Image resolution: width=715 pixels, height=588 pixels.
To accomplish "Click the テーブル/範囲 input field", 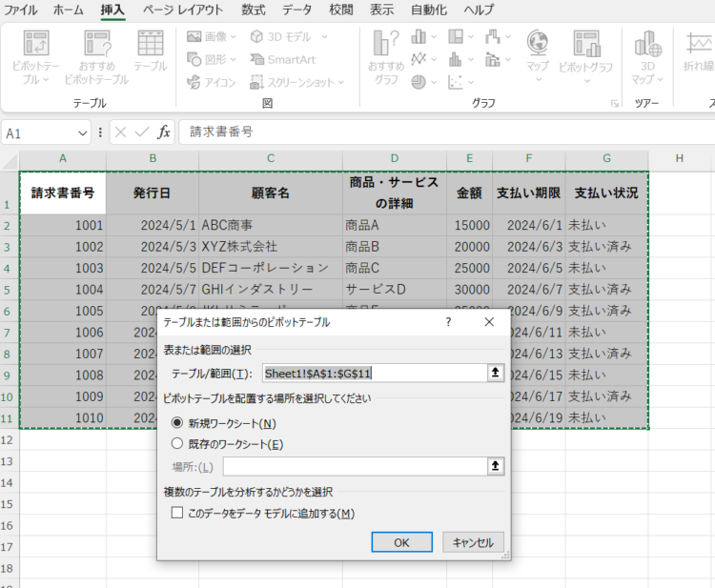I will pyautogui.click(x=374, y=373).
